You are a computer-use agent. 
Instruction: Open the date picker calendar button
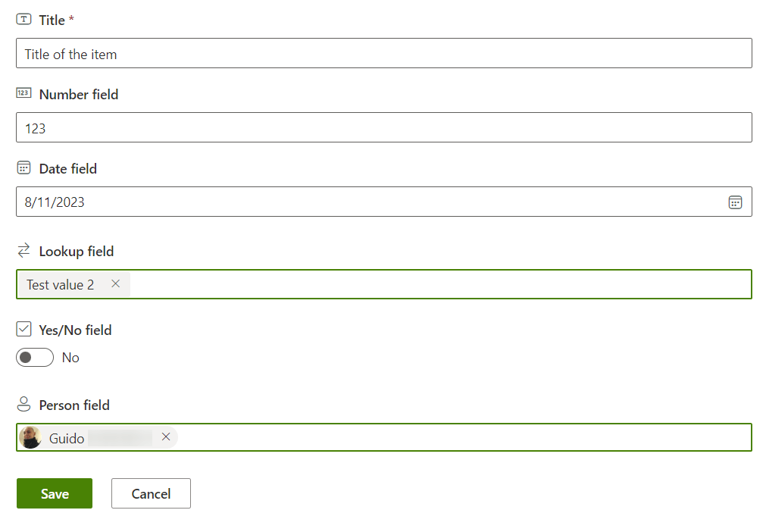(734, 202)
